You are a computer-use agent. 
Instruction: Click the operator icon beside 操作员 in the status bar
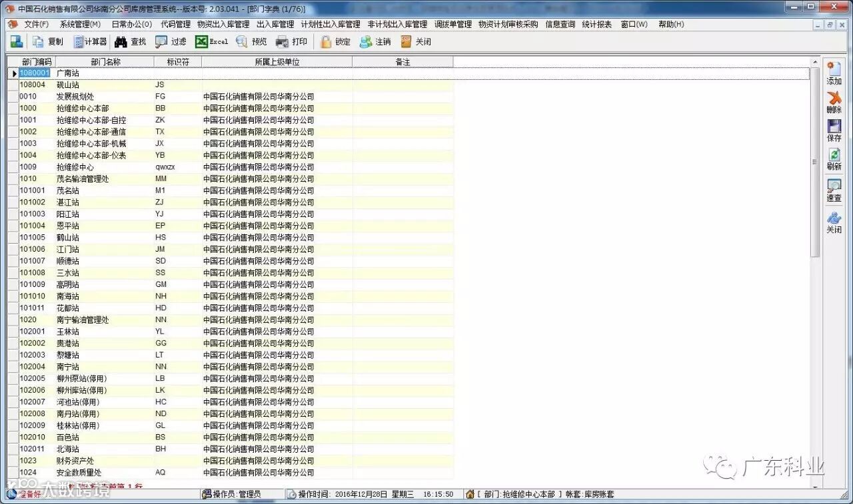tap(207, 494)
